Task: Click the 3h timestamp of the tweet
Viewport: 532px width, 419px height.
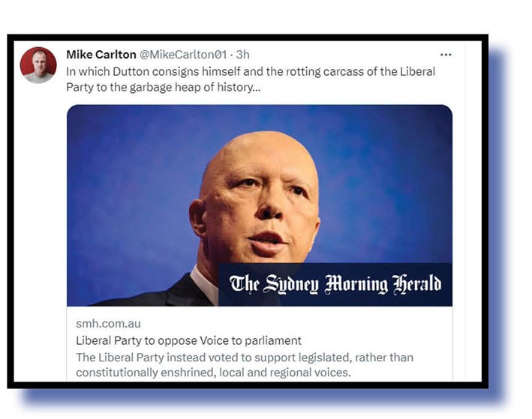Action: [x=243, y=55]
